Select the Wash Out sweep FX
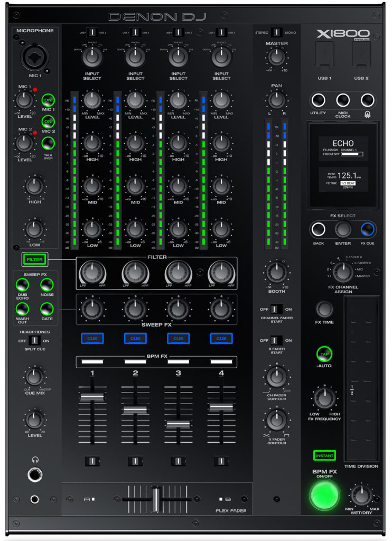392x541 pixels. pos(22,309)
